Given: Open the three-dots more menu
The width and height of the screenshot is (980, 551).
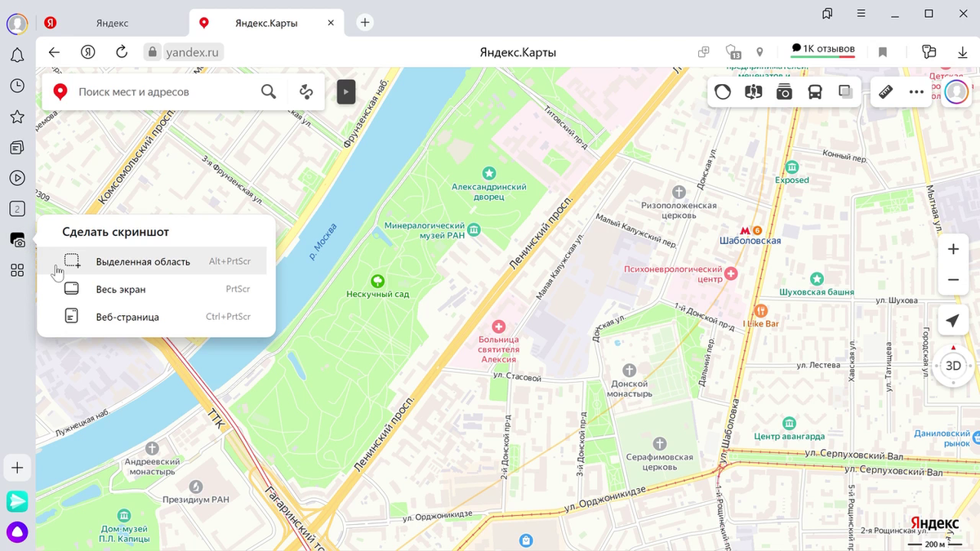Looking at the screenshot, I should click(x=916, y=92).
